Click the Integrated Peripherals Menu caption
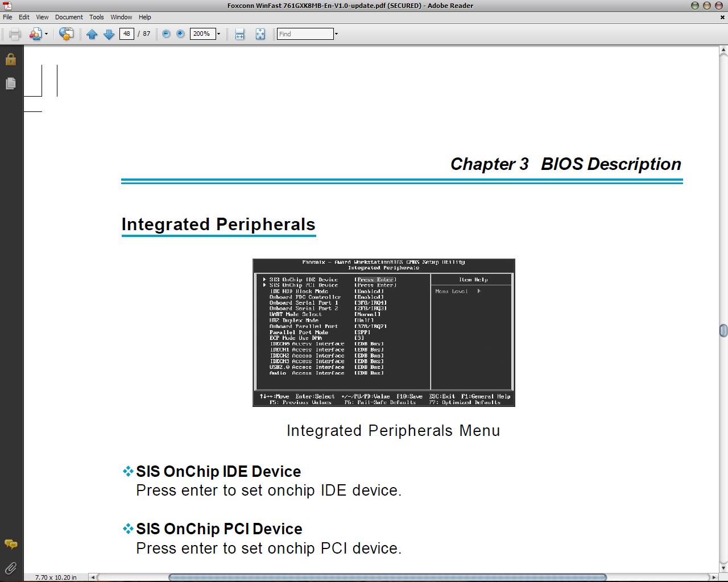The width and height of the screenshot is (728, 582). coord(393,431)
